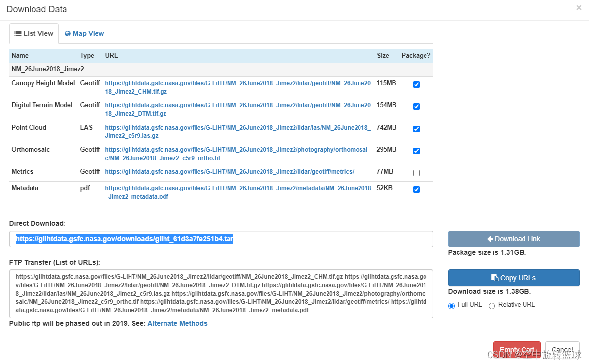Image resolution: width=589 pixels, height=364 pixels.
Task: Select the Relative URL radio button
Action: click(491, 306)
